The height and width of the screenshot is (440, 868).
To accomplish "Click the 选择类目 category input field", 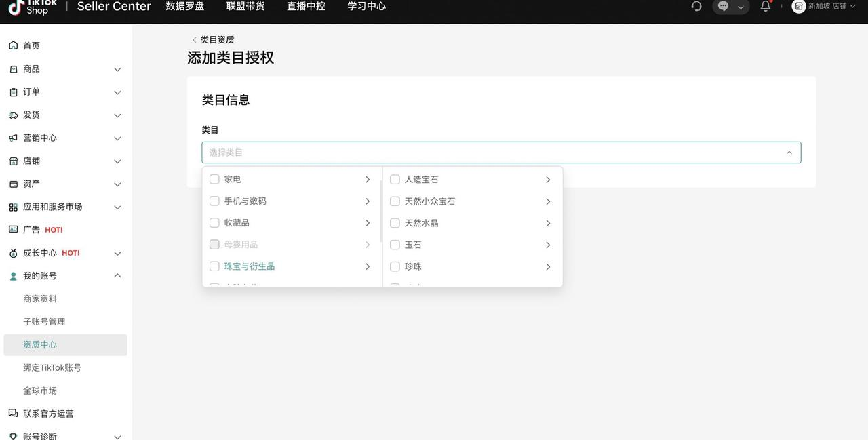I will [x=475, y=152].
